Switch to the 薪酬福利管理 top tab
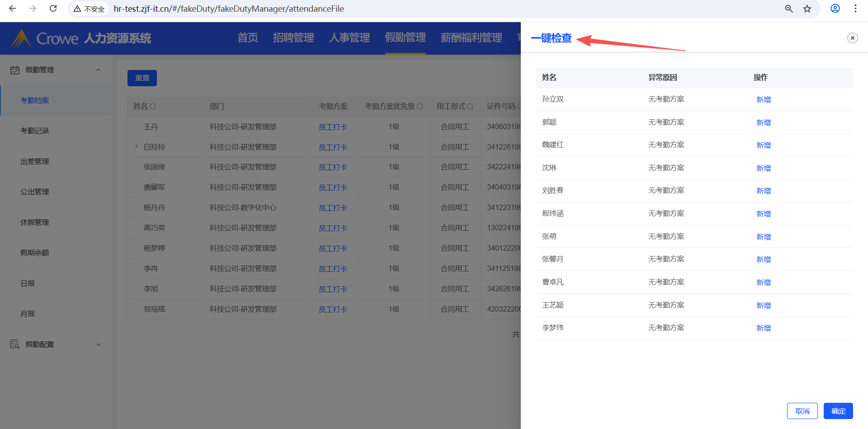The height and width of the screenshot is (429, 868). (471, 38)
